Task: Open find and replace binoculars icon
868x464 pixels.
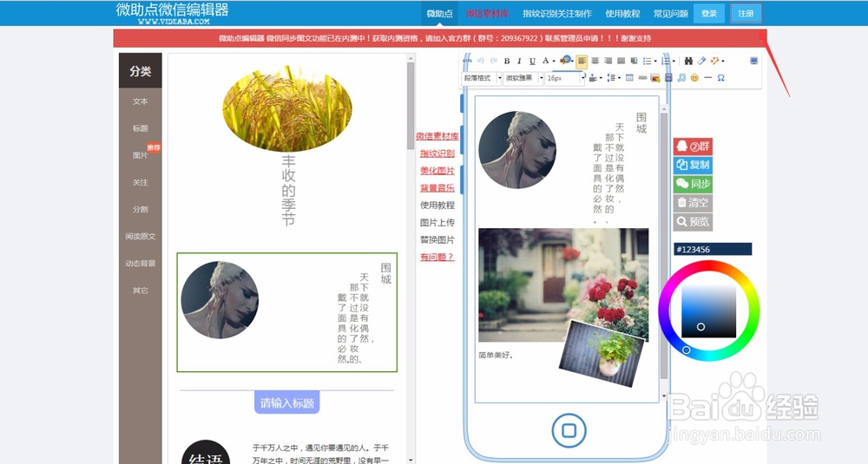Action: click(x=688, y=61)
